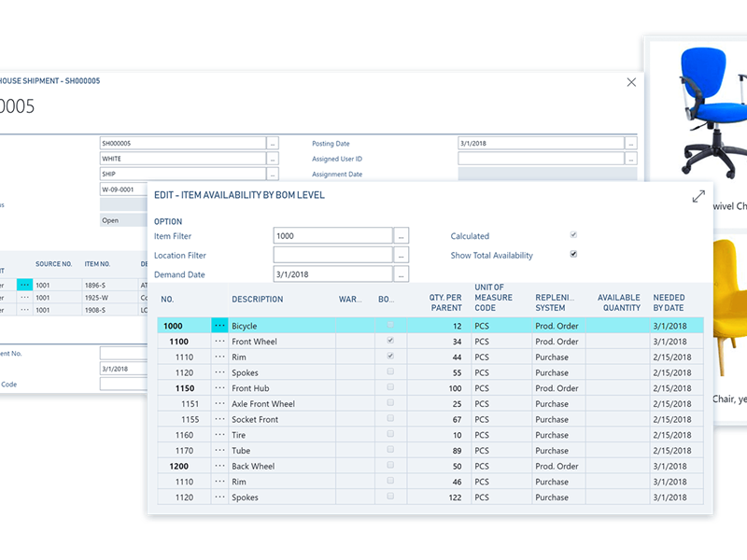
Task: Open the Demand Date picker button
Action: pos(402,274)
